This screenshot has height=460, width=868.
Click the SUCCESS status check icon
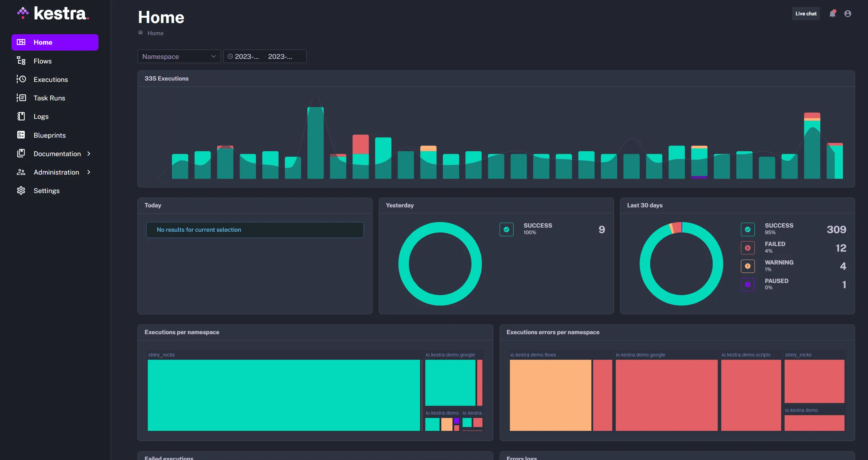pyautogui.click(x=748, y=229)
